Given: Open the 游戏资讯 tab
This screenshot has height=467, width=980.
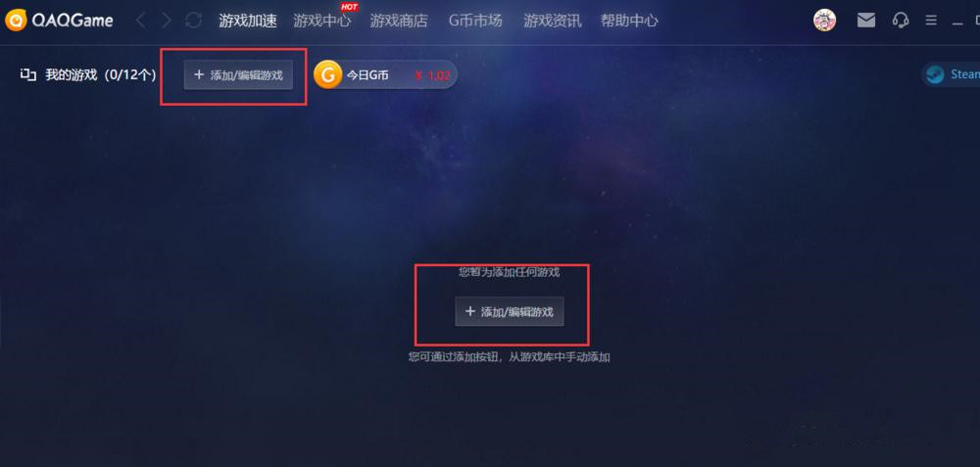Looking at the screenshot, I should [x=553, y=21].
